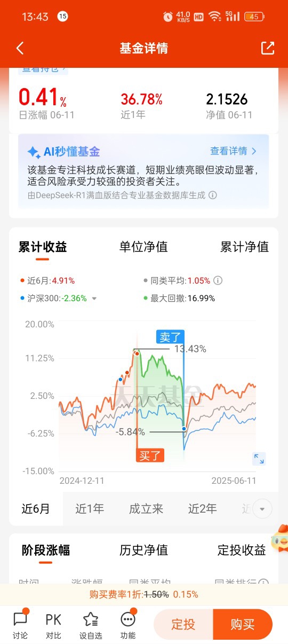Expand chart to fullscreen icon
The image size is (288, 644).
pyautogui.click(x=259, y=459)
